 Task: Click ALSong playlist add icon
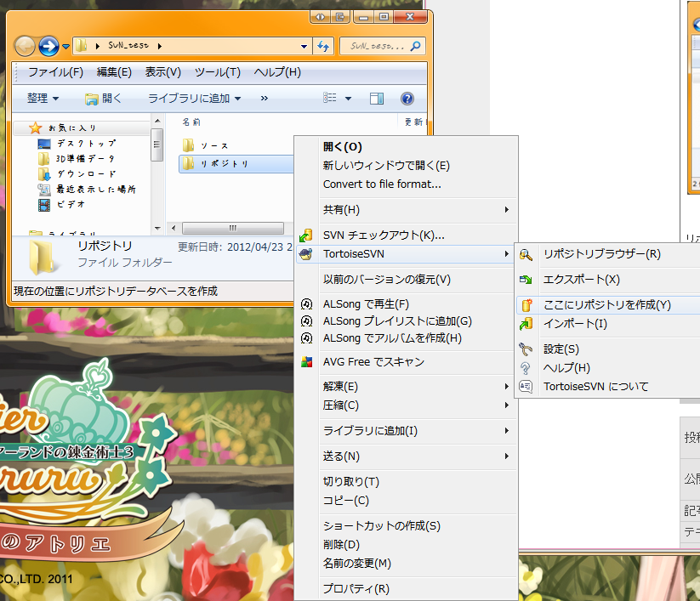click(306, 321)
